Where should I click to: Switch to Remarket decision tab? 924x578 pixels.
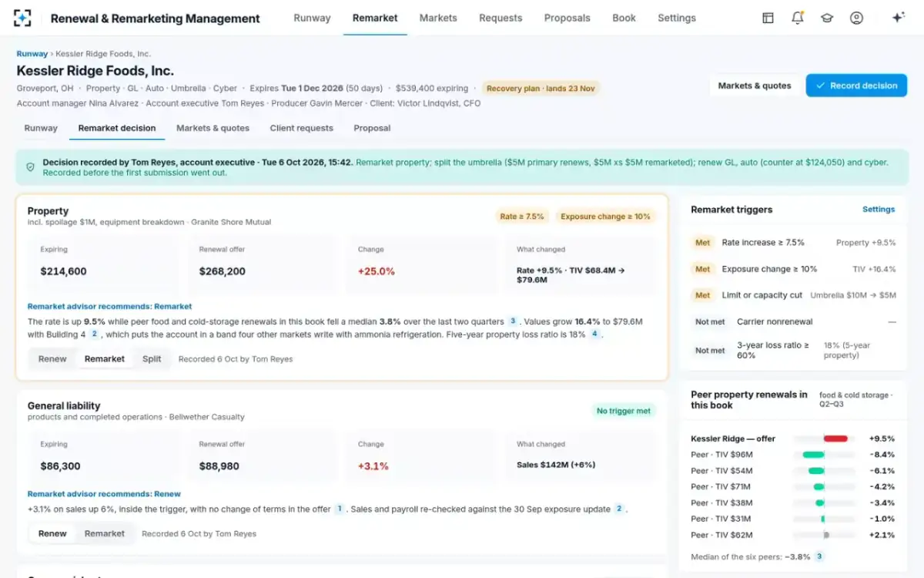click(x=117, y=128)
